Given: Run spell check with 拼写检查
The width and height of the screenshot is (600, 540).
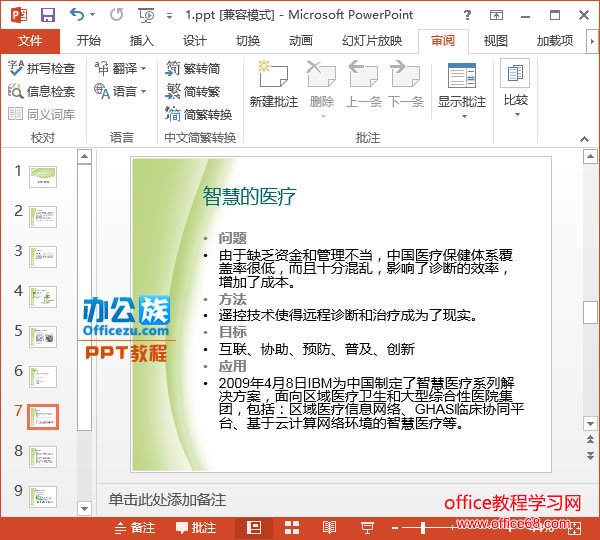Looking at the screenshot, I should 42,68.
